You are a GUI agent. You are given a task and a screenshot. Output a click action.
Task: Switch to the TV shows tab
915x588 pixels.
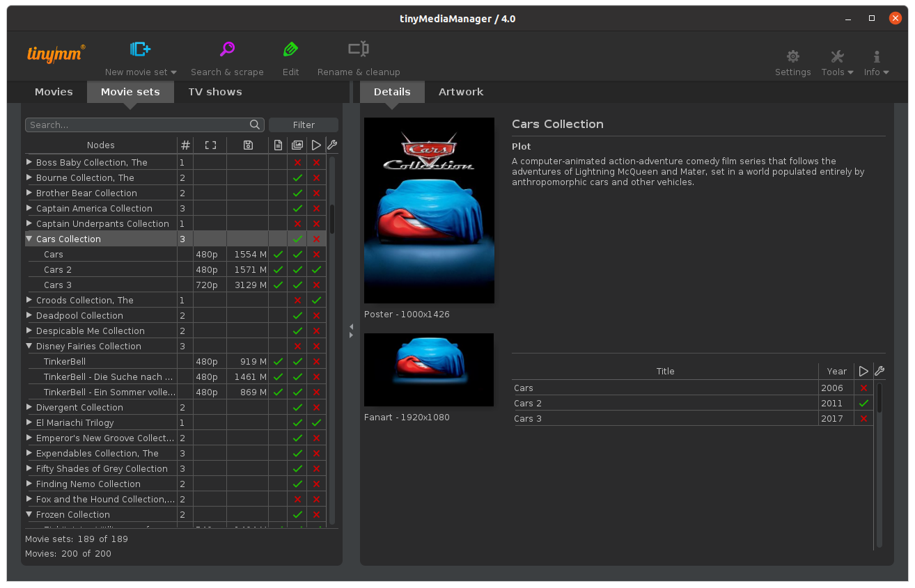coord(214,92)
